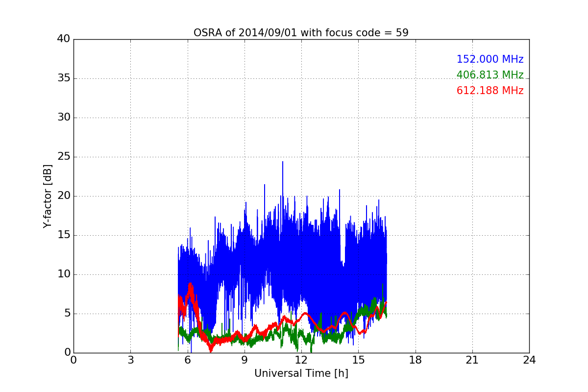Click the Universal Time [h] axis label
Viewport: 588px width, 392px height.
[x=301, y=373]
